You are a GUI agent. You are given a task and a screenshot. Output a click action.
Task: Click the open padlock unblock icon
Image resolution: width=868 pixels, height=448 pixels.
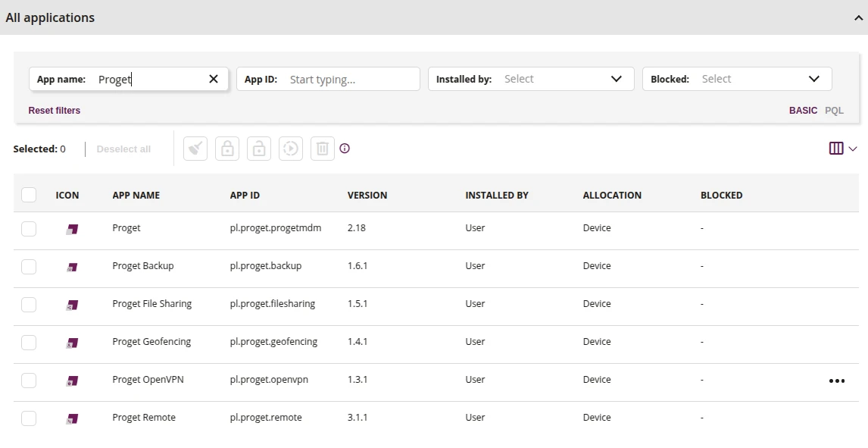259,149
